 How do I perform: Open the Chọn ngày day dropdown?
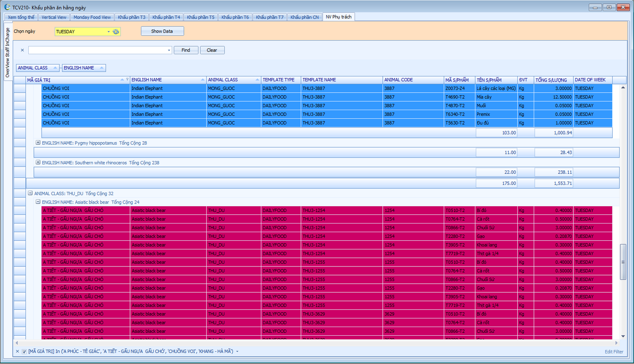click(x=109, y=31)
